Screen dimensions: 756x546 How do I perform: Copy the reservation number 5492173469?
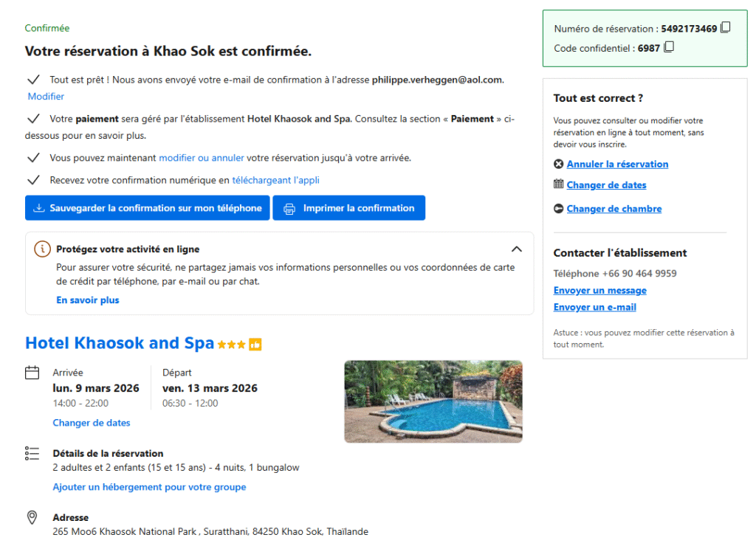point(726,28)
